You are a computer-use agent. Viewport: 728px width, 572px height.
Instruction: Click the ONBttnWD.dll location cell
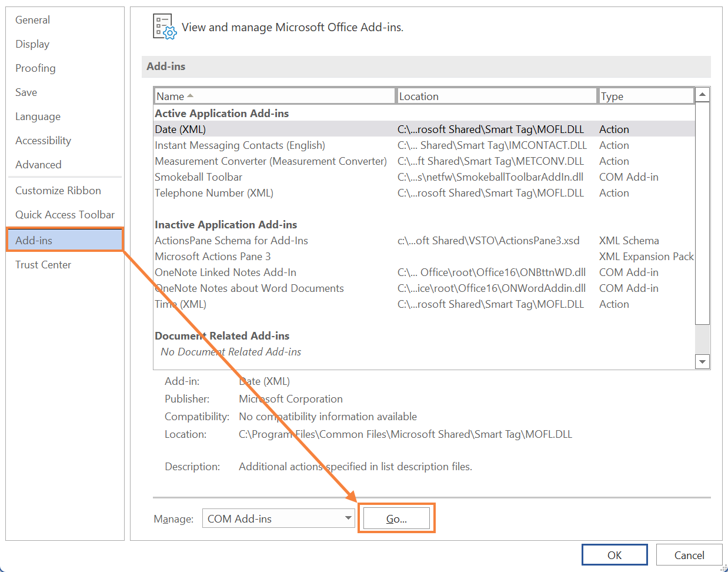click(x=492, y=272)
